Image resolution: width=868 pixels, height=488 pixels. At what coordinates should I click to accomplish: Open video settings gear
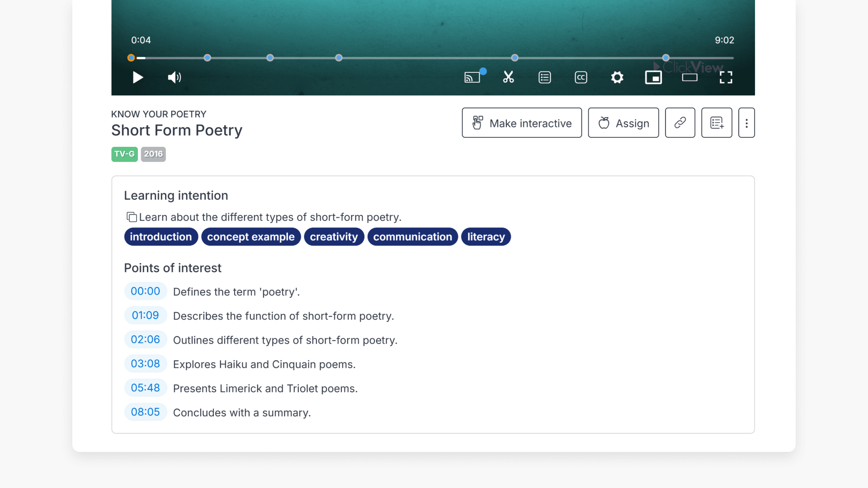pyautogui.click(x=617, y=78)
